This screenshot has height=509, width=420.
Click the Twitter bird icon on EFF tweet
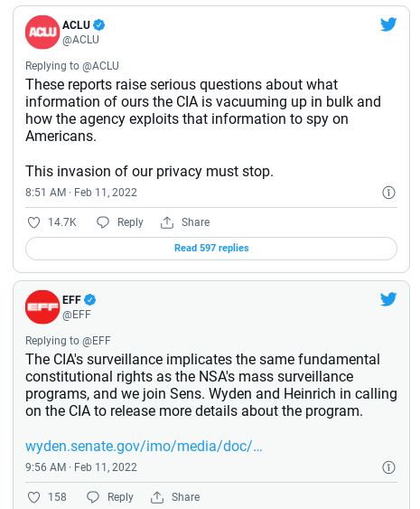388,299
